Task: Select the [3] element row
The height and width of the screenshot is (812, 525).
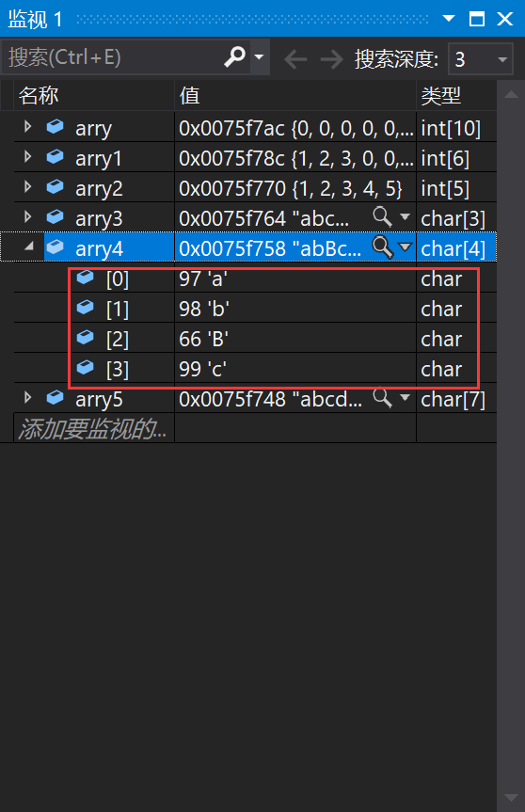Action: tap(255, 369)
